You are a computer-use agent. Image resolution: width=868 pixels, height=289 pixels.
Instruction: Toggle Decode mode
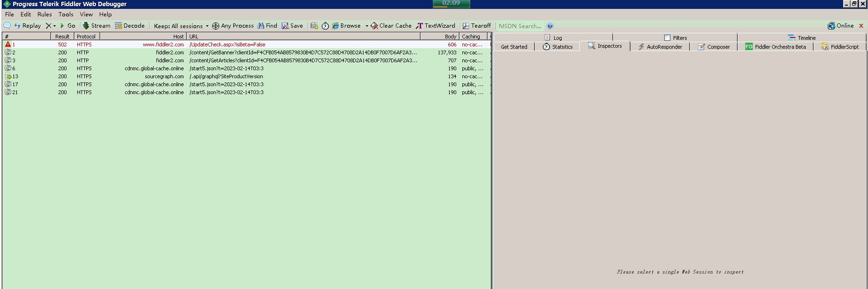tap(130, 26)
